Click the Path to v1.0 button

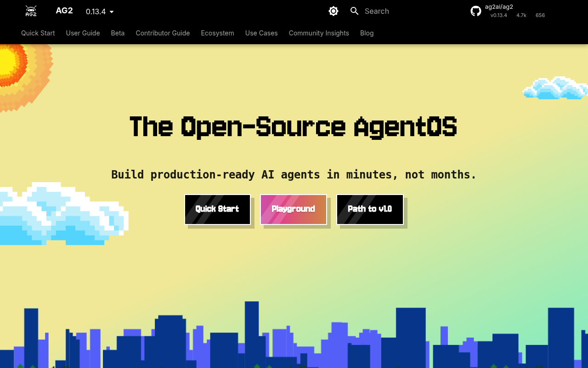pyautogui.click(x=370, y=209)
